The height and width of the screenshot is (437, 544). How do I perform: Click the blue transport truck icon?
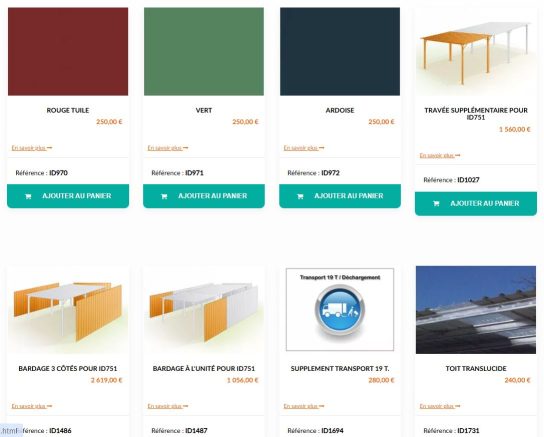pyautogui.click(x=340, y=310)
